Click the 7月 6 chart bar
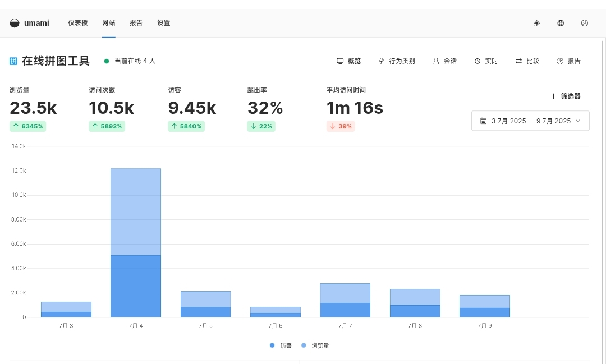This screenshot has width=606, height=364. point(275,312)
